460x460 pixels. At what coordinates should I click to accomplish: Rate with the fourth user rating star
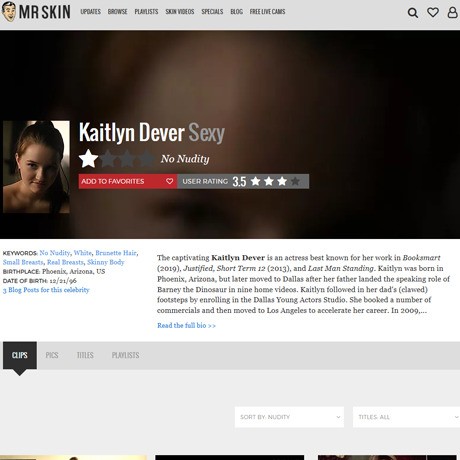click(295, 181)
